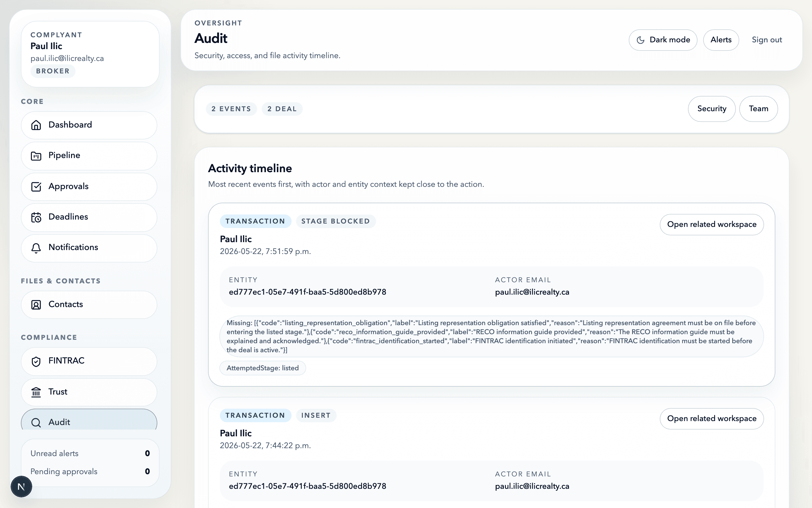Open workspace for Stage Blocked event
The height and width of the screenshot is (508, 812).
711,224
